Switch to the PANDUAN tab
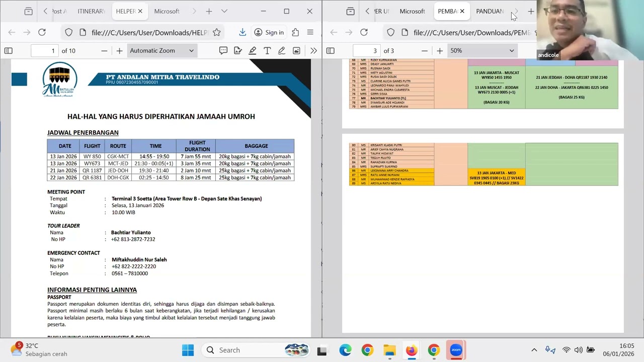This screenshot has height=362, width=644. point(490,11)
